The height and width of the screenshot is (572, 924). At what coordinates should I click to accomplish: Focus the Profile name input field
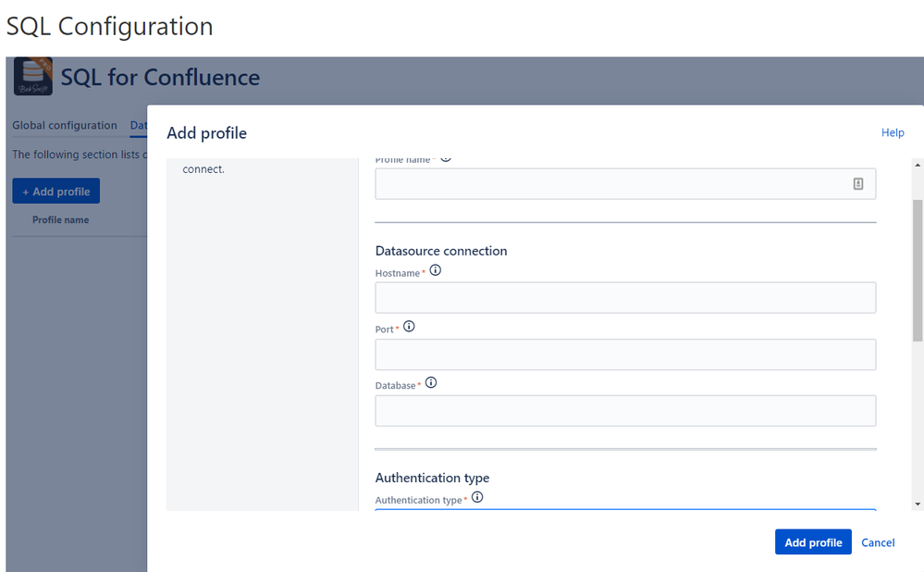click(x=610, y=184)
